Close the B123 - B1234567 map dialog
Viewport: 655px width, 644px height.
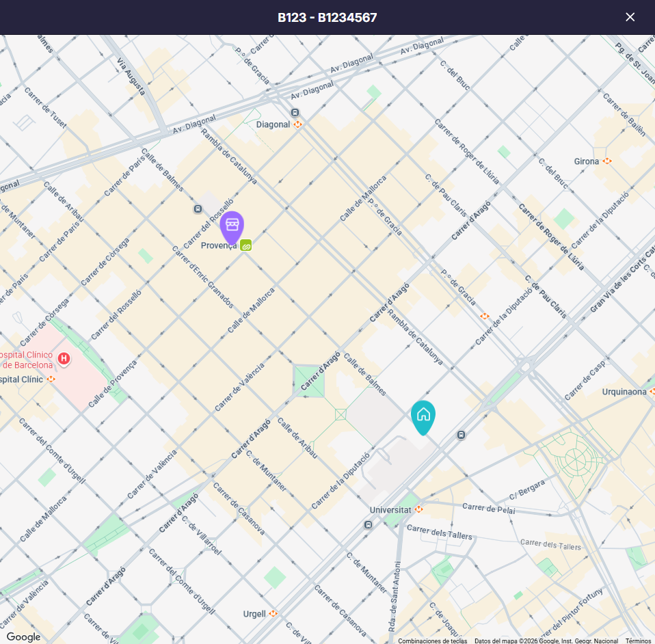[x=630, y=17]
